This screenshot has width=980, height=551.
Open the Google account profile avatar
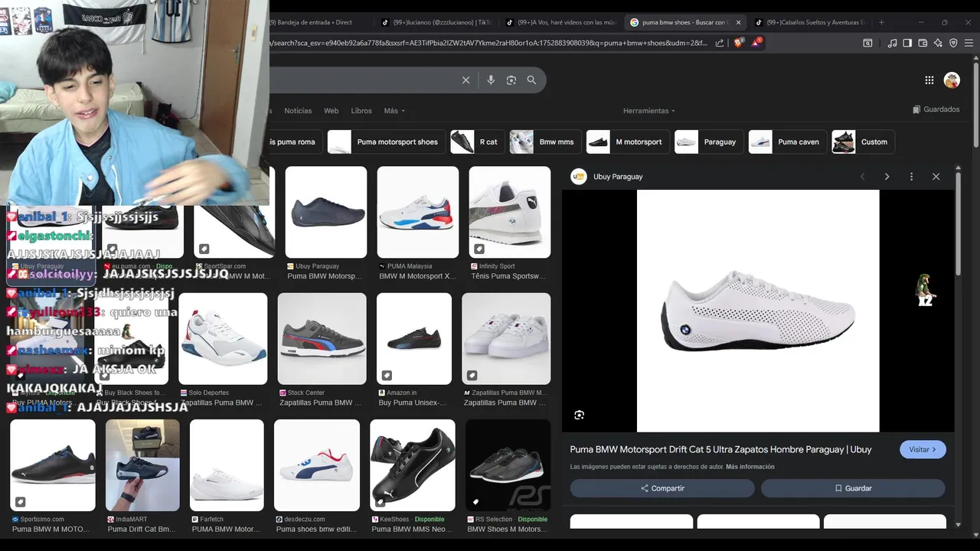tap(952, 80)
